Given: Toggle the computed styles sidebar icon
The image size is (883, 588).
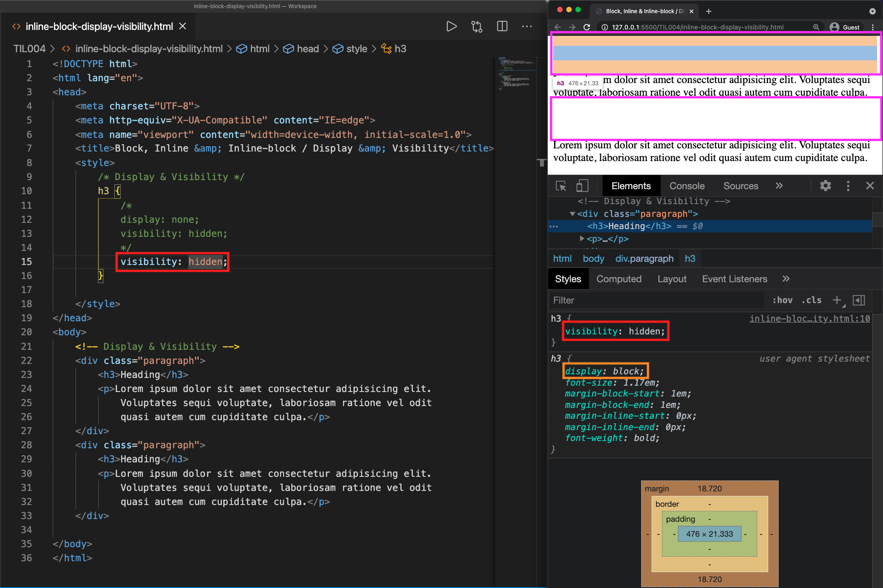Looking at the screenshot, I should (859, 300).
